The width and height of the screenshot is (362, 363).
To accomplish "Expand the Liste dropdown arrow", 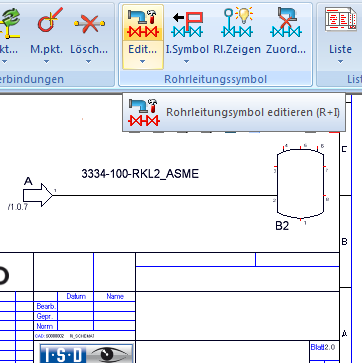I will [340, 61].
